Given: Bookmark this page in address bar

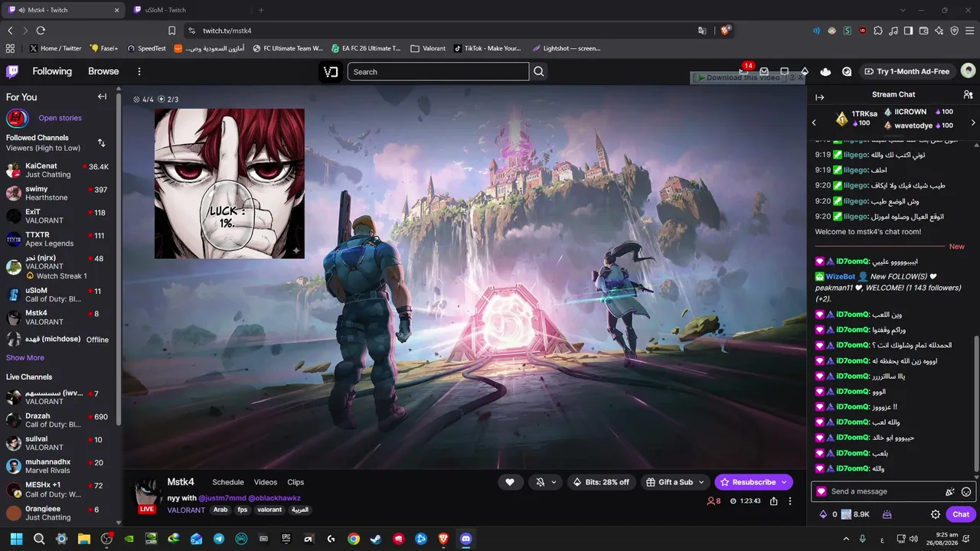Looking at the screenshot, I should pyautogui.click(x=171, y=31).
